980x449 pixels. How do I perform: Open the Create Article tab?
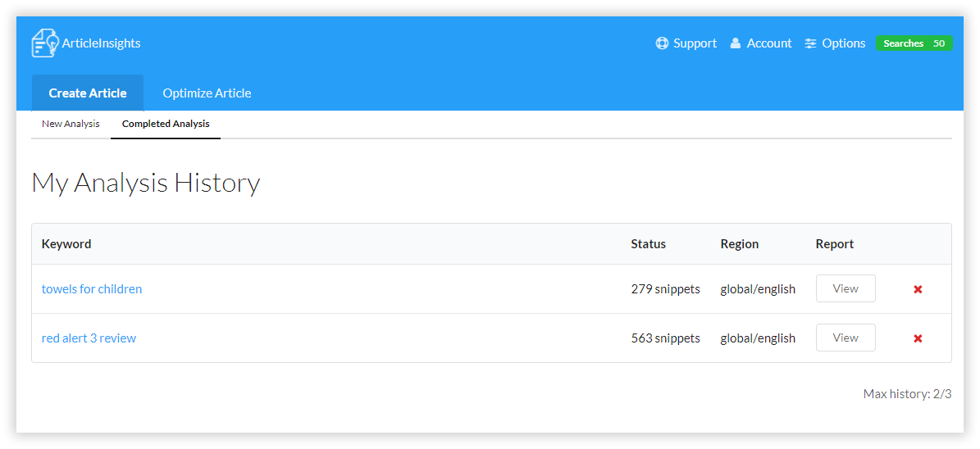click(88, 93)
